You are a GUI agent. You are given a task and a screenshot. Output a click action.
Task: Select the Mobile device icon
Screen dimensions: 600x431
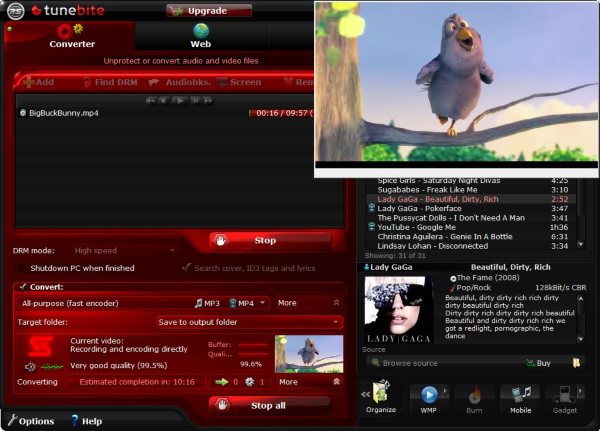(522, 394)
